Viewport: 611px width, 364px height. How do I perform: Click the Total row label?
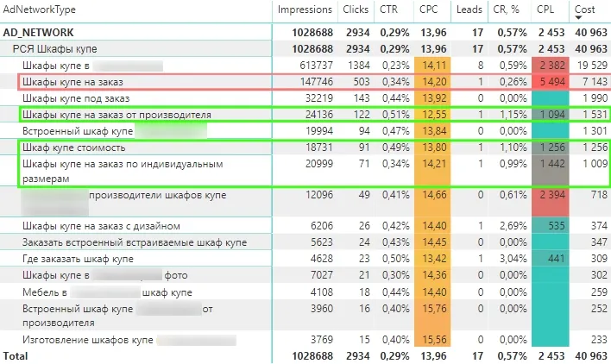coord(16,356)
